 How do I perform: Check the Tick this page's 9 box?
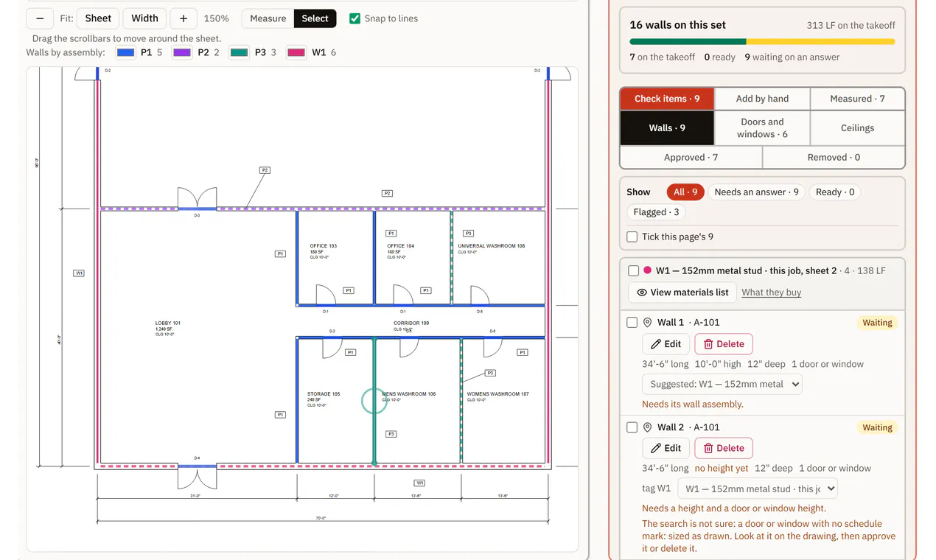coord(632,237)
